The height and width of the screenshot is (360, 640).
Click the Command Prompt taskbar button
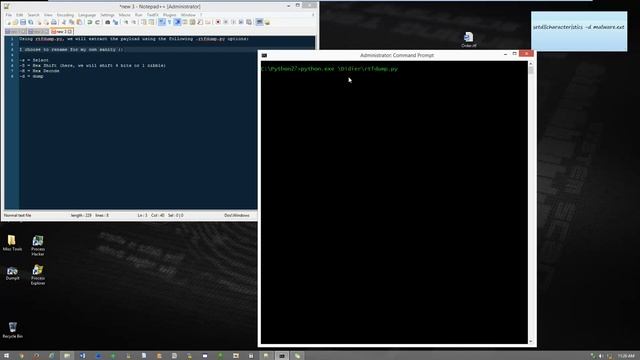pyautogui.click(x=282, y=356)
